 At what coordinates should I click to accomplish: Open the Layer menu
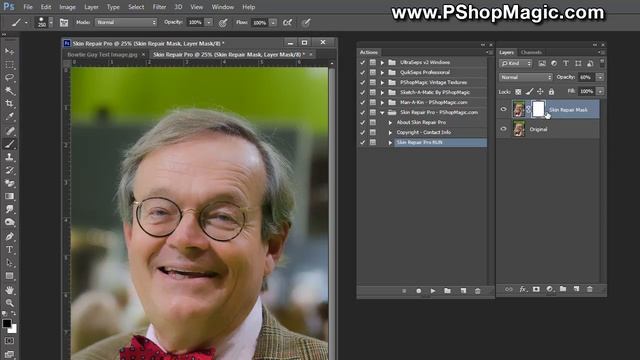[x=91, y=7]
